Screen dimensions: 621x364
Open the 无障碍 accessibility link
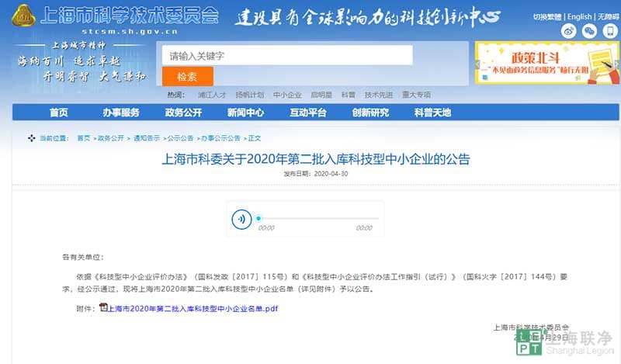click(x=608, y=16)
